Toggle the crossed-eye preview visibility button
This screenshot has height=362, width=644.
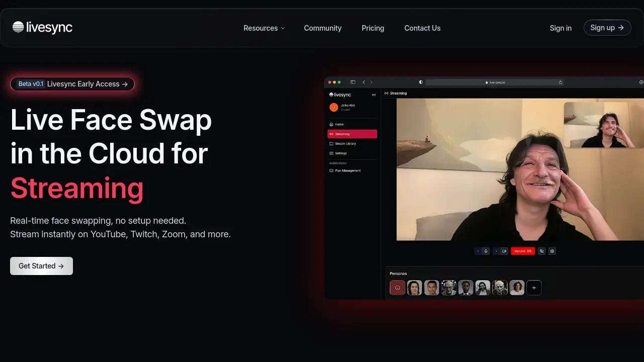(541, 251)
